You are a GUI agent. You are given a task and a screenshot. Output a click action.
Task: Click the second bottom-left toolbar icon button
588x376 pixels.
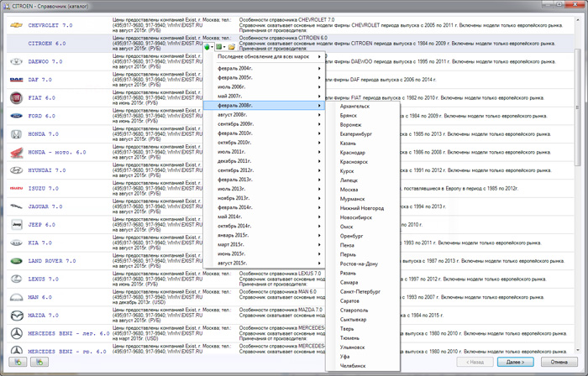pyautogui.click(x=39, y=362)
